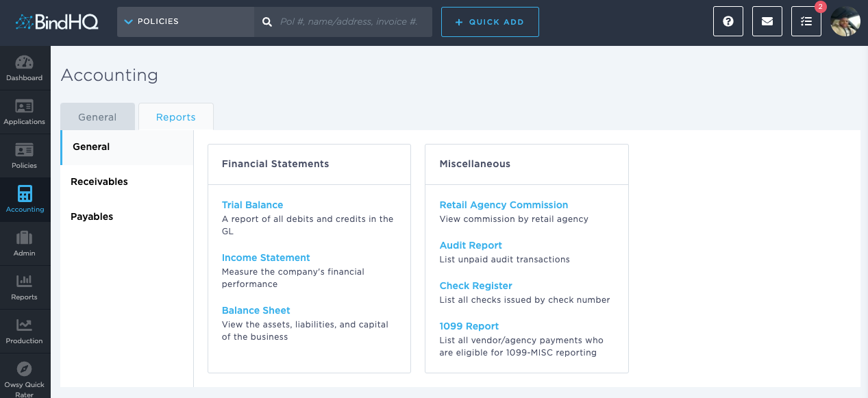Open the task list with notification badge
Screen dimensions: 868x398
coord(806,22)
